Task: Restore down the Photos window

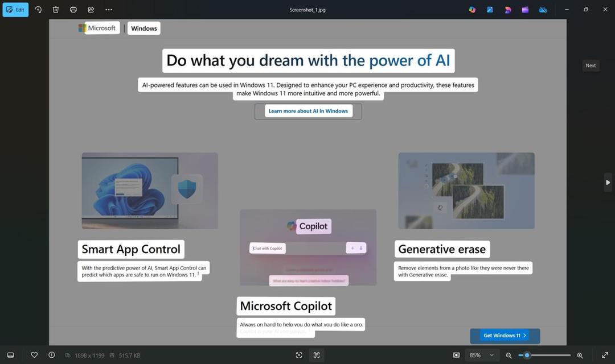Action: [586, 10]
